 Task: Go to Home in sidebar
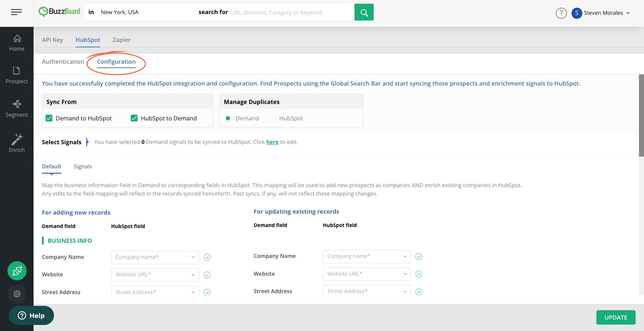17,43
